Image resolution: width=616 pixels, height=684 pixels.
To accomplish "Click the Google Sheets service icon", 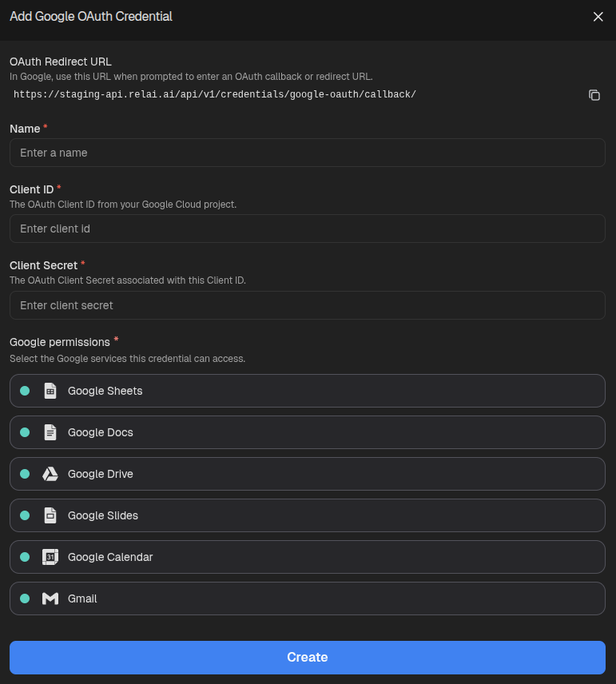I will 50,391.
